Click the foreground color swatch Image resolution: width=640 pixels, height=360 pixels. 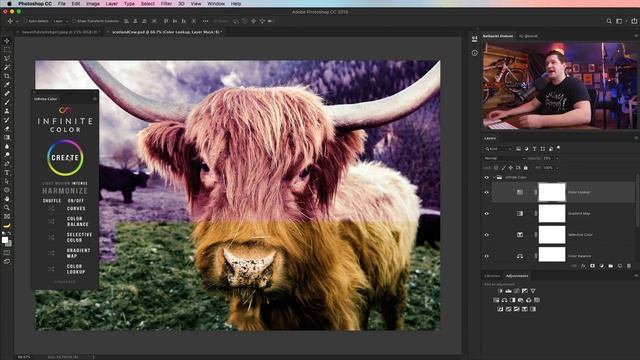[5, 240]
